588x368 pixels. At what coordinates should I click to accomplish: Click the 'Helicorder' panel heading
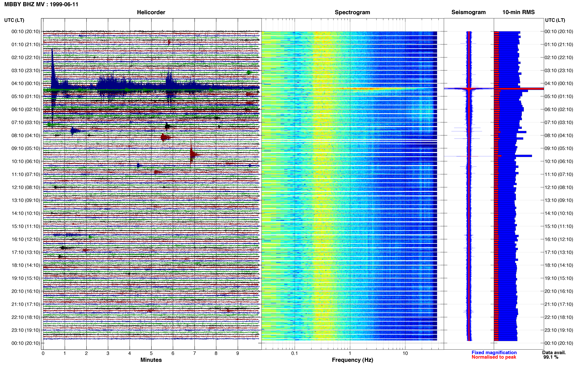click(151, 12)
